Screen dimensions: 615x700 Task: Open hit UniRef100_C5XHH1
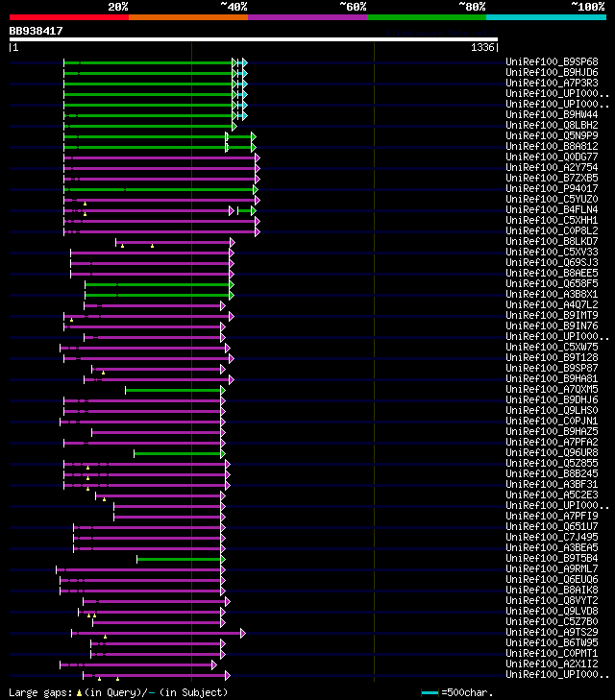coord(552,220)
